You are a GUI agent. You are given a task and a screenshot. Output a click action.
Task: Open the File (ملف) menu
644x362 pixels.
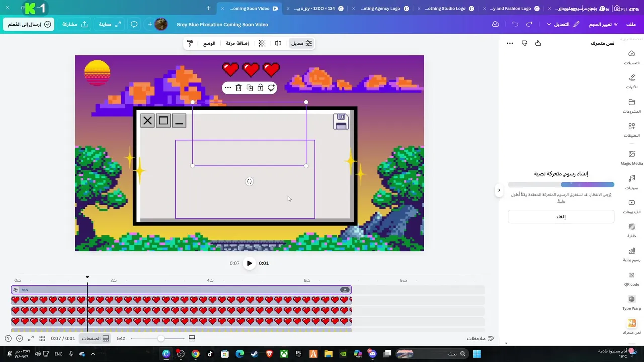[x=631, y=24]
